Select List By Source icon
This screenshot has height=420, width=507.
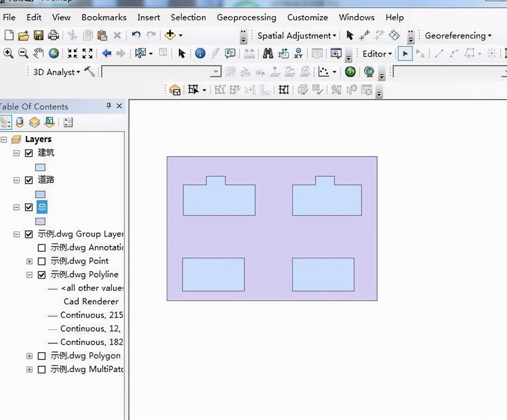pos(19,122)
